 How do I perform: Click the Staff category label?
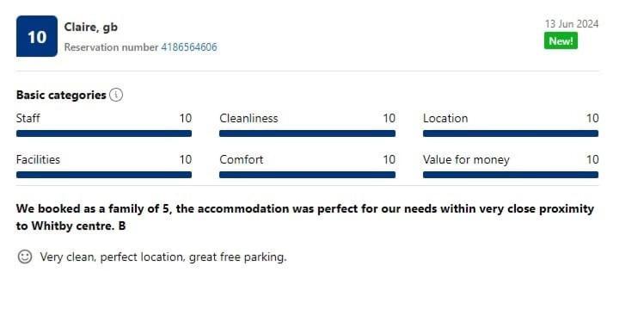point(28,119)
